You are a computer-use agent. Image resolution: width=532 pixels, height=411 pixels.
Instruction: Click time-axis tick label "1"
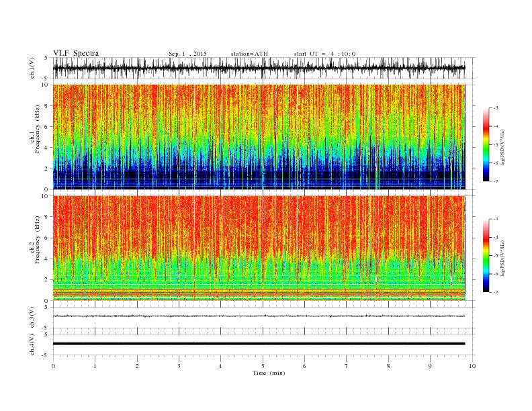coord(95,366)
